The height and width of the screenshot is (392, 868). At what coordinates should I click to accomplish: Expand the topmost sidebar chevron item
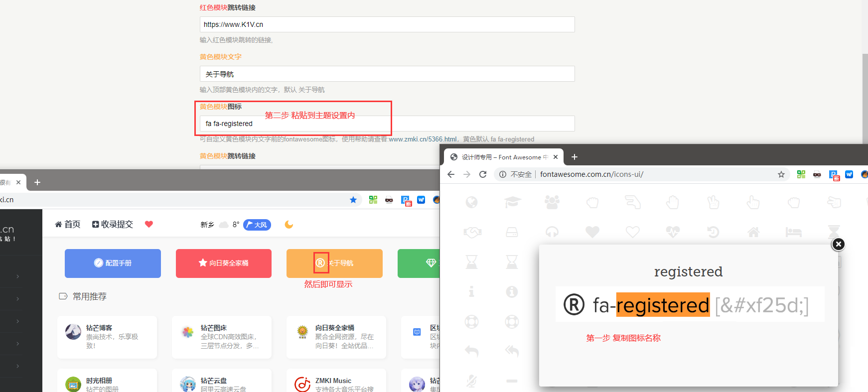point(18,276)
